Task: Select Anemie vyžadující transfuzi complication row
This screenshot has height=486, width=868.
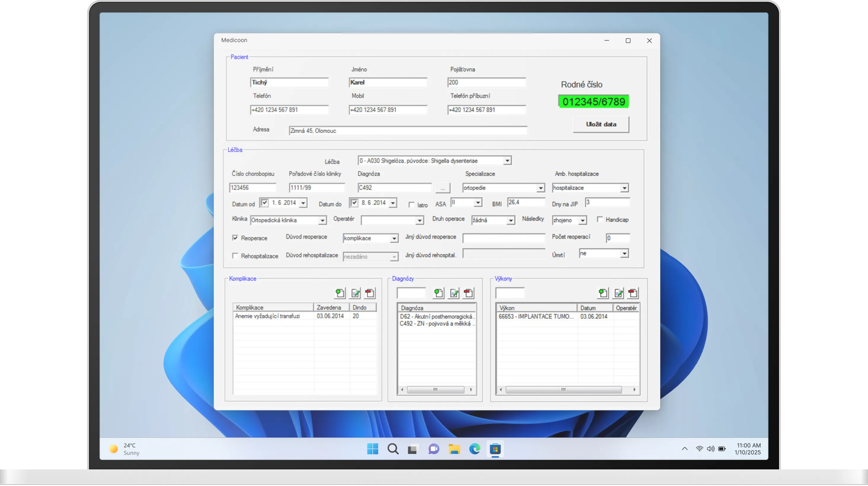Action: click(x=267, y=316)
